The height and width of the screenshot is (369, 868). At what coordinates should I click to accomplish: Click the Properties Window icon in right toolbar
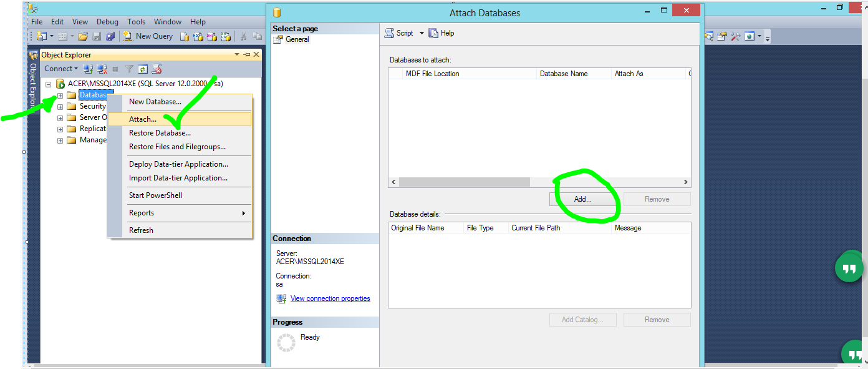click(722, 36)
